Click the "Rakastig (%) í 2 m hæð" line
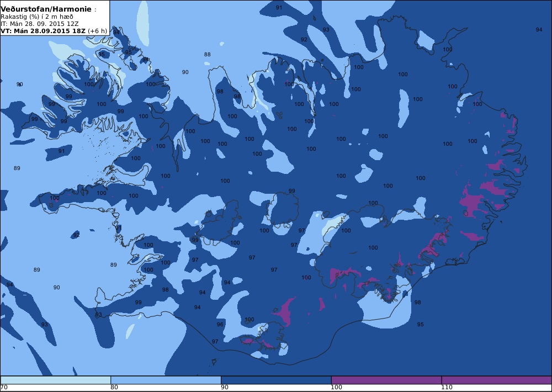 point(36,17)
